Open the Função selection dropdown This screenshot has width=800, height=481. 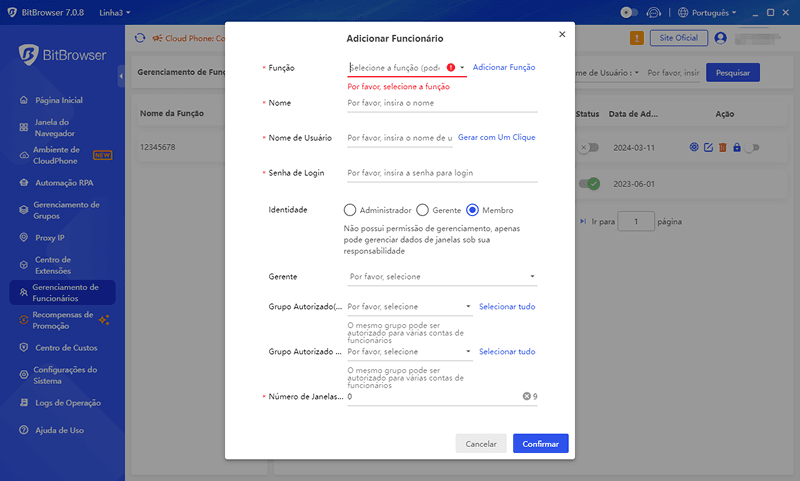click(x=405, y=68)
